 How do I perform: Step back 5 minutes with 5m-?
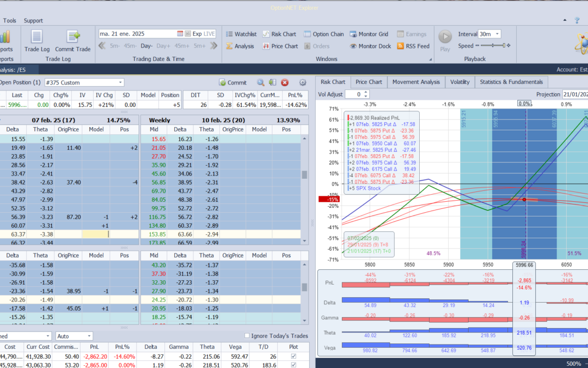[115, 46]
